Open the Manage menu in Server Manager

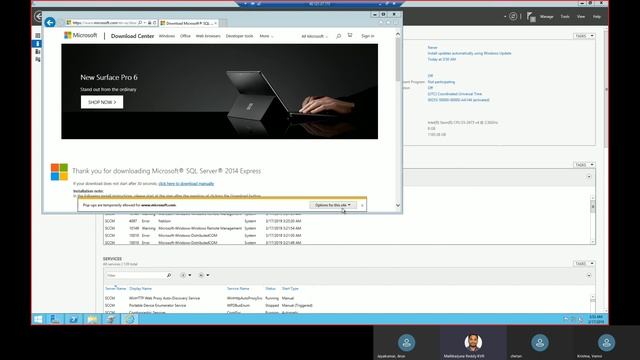click(x=547, y=17)
